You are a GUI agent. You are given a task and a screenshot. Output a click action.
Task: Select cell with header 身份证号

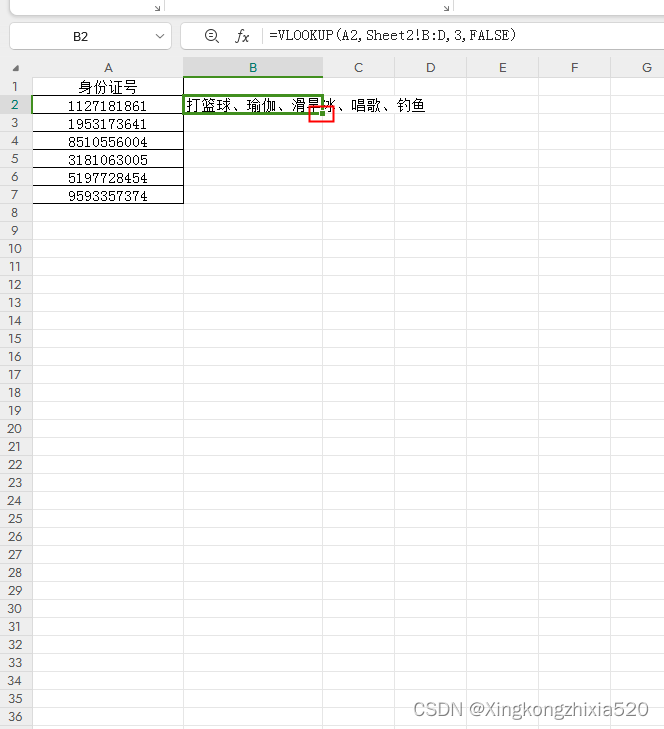point(108,87)
